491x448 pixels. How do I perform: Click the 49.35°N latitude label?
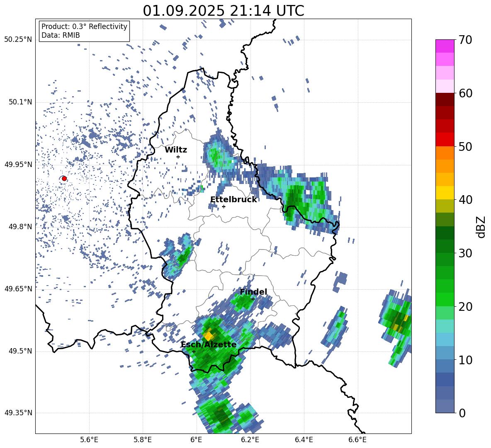pyautogui.click(x=18, y=413)
